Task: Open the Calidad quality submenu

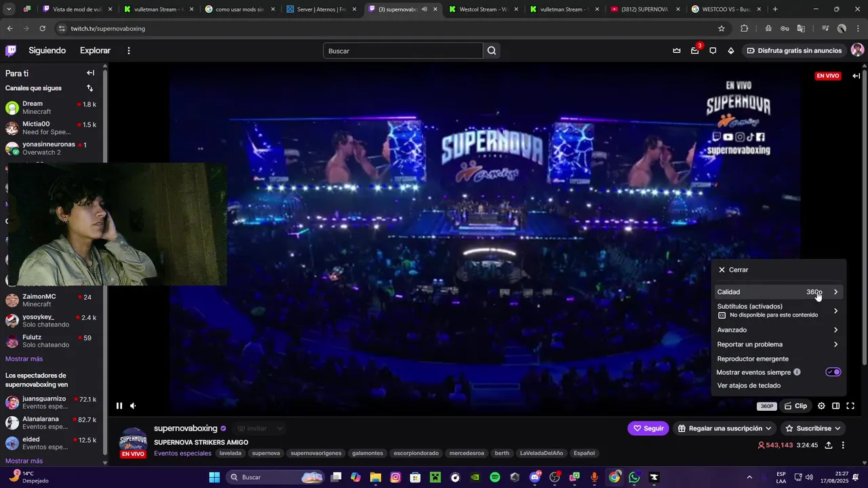Action: pyautogui.click(x=778, y=292)
